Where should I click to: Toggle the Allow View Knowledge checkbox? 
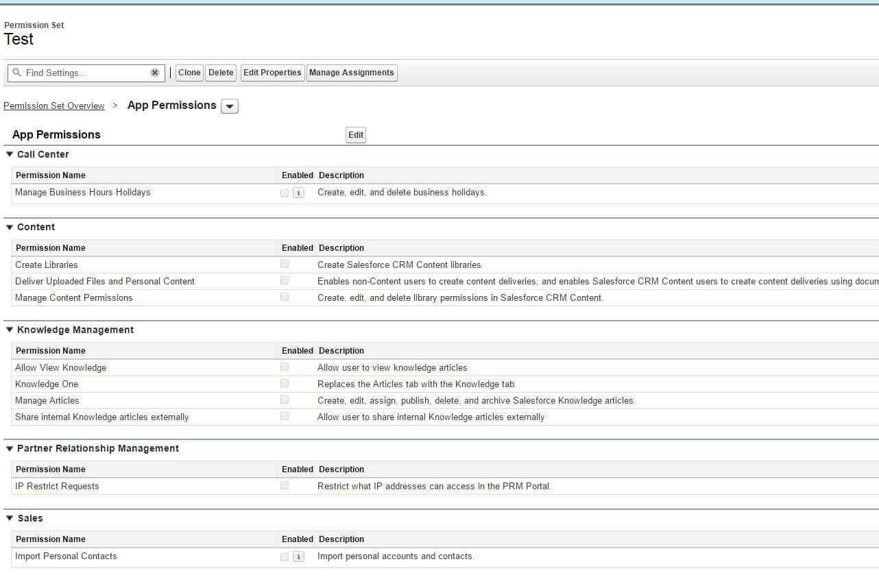[285, 367]
